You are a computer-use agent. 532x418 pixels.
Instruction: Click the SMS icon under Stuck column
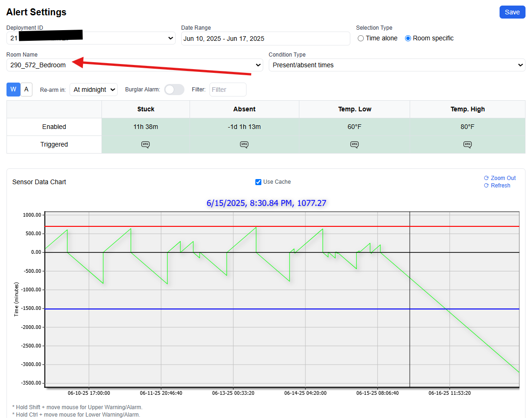(x=146, y=145)
